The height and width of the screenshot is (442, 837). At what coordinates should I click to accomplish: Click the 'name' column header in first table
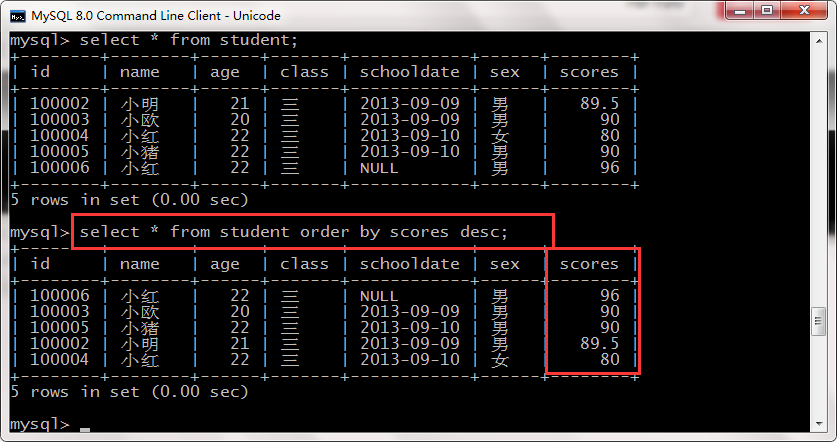(139, 72)
